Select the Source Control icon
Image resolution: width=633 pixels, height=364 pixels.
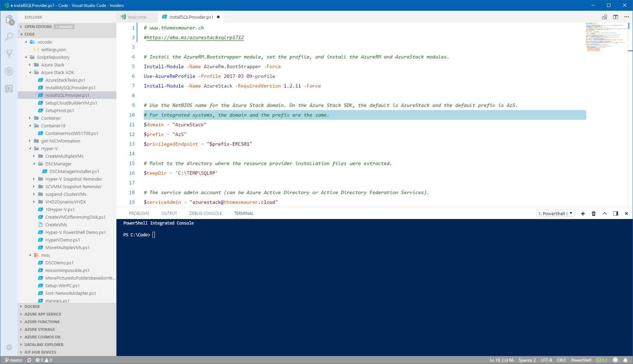[x=9, y=54]
